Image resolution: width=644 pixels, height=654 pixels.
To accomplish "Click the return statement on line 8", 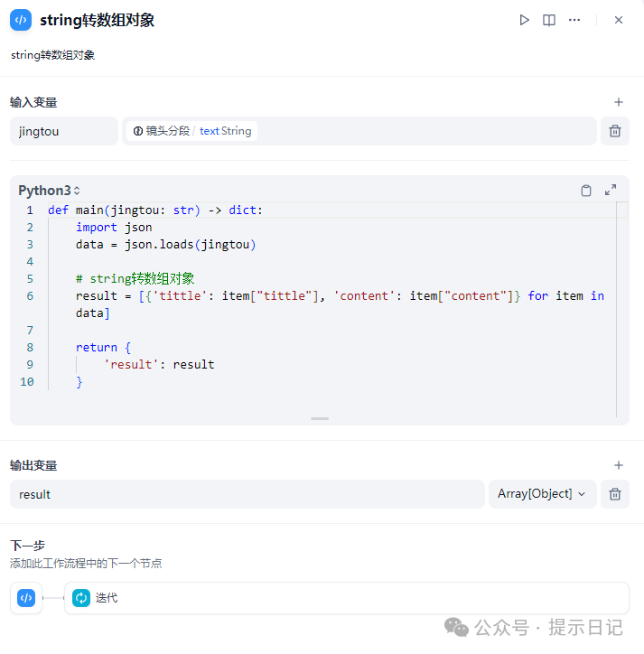I will (x=104, y=348).
